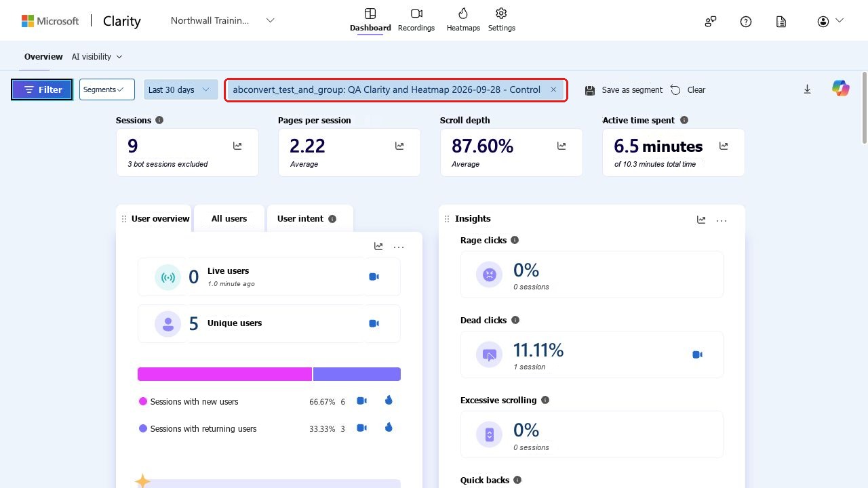868x488 pixels.
Task: Clear all applied filters
Action: point(688,89)
